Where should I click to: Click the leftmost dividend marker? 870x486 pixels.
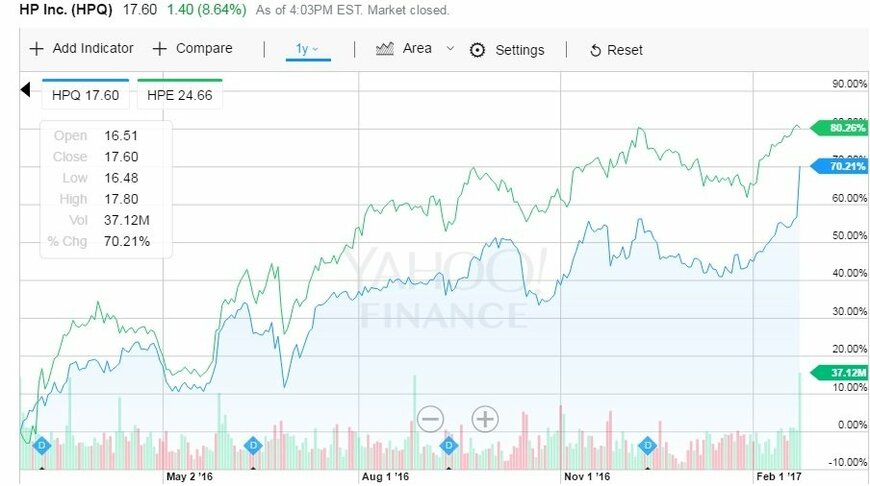pyautogui.click(x=42, y=445)
